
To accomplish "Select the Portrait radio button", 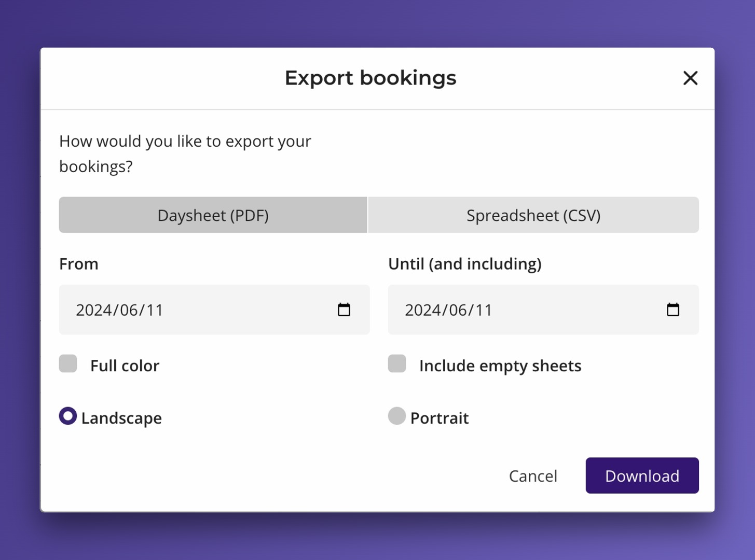I will click(396, 416).
